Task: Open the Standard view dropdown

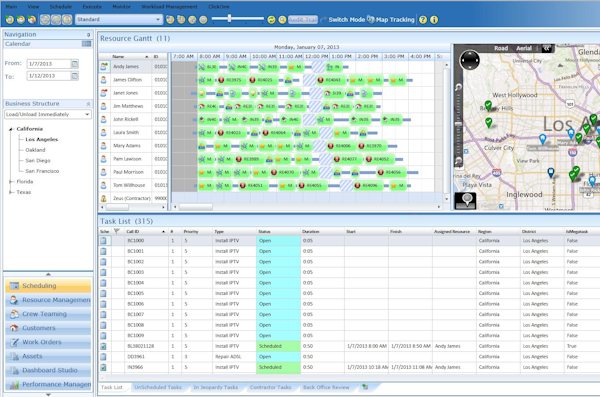Action: coord(119,20)
